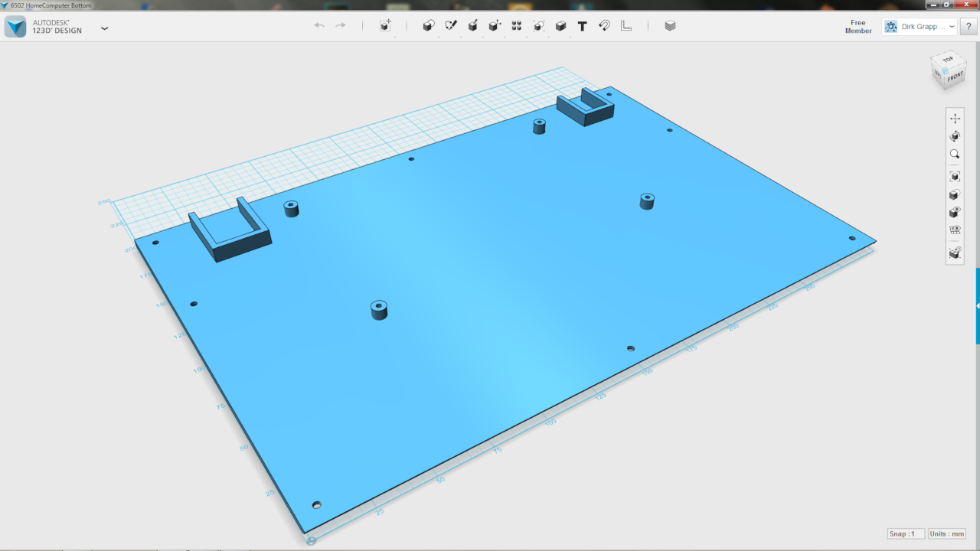
Task: Select the Zoom magnifier tool
Action: tap(955, 154)
